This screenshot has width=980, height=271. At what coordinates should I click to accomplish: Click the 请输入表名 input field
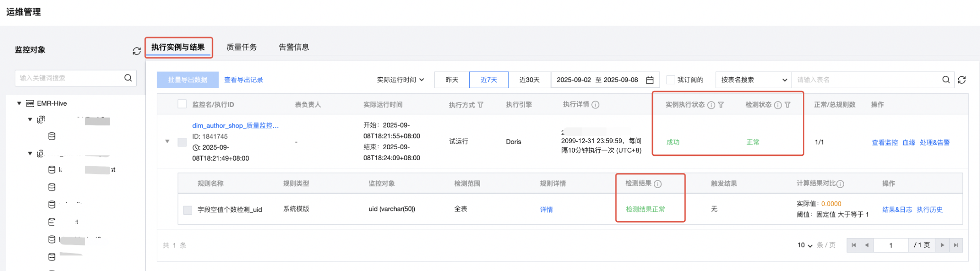click(866, 80)
